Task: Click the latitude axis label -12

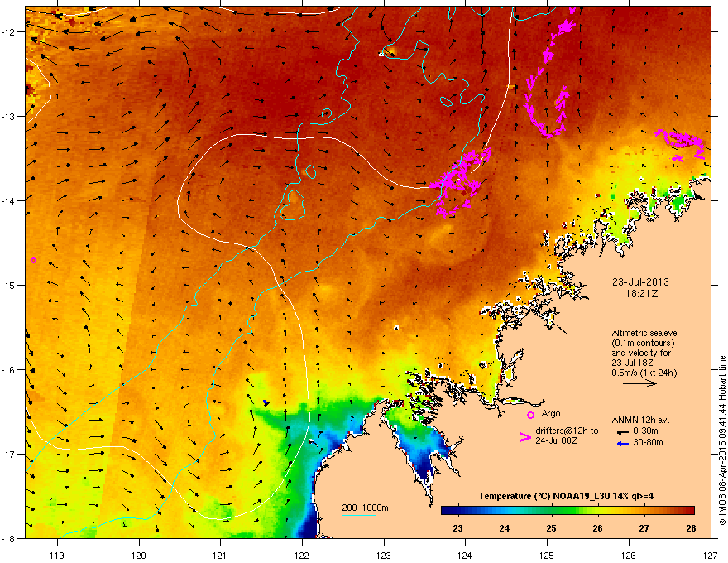Action: pyautogui.click(x=8, y=32)
